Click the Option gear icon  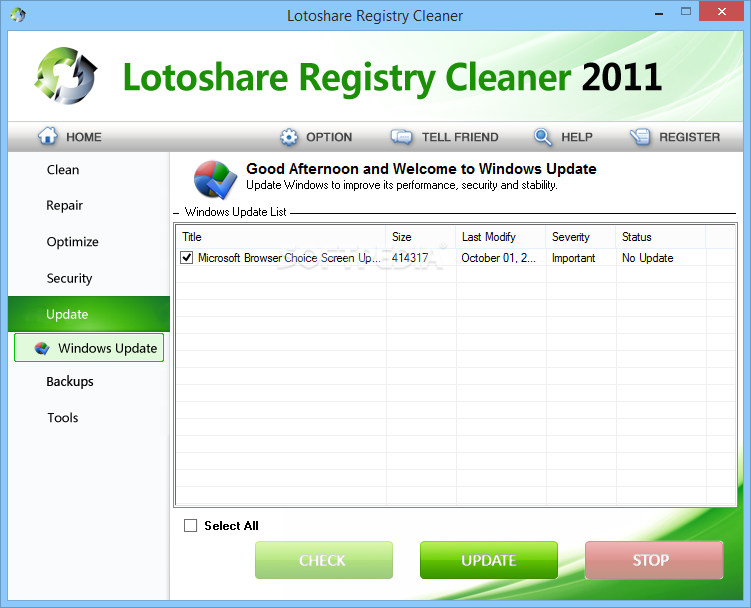point(289,137)
